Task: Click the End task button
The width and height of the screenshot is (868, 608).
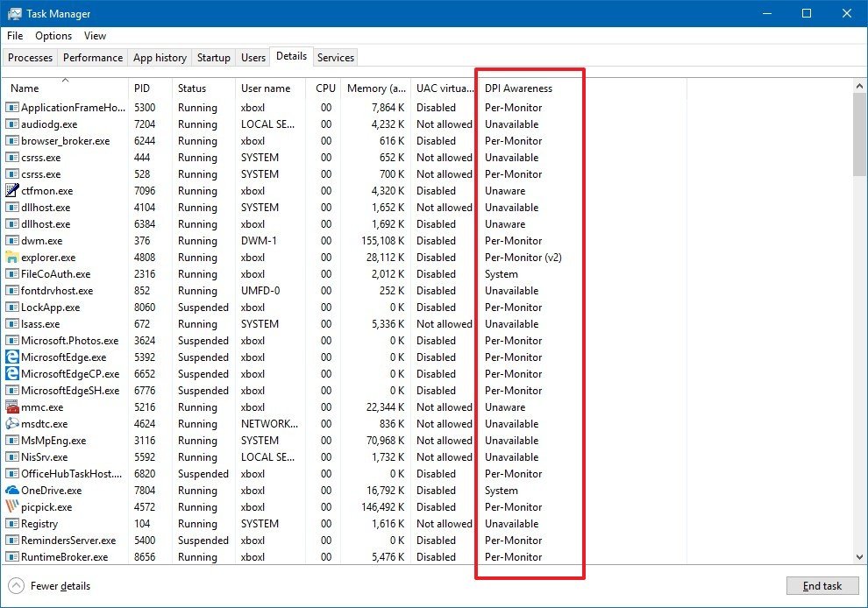Action: click(x=822, y=585)
